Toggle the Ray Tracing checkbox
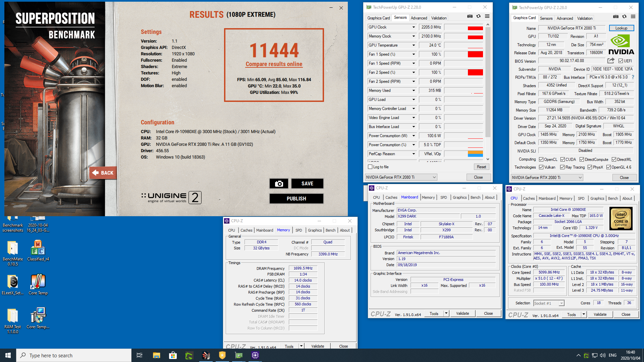The image size is (644, 362). coord(562,167)
